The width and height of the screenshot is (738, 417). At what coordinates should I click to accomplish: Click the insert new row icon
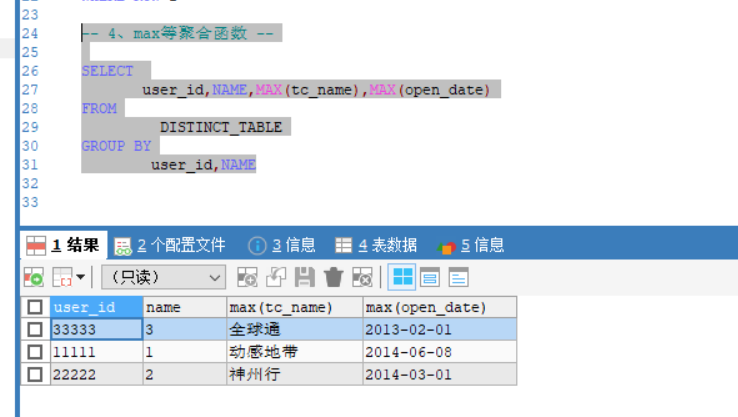[x=247, y=277]
